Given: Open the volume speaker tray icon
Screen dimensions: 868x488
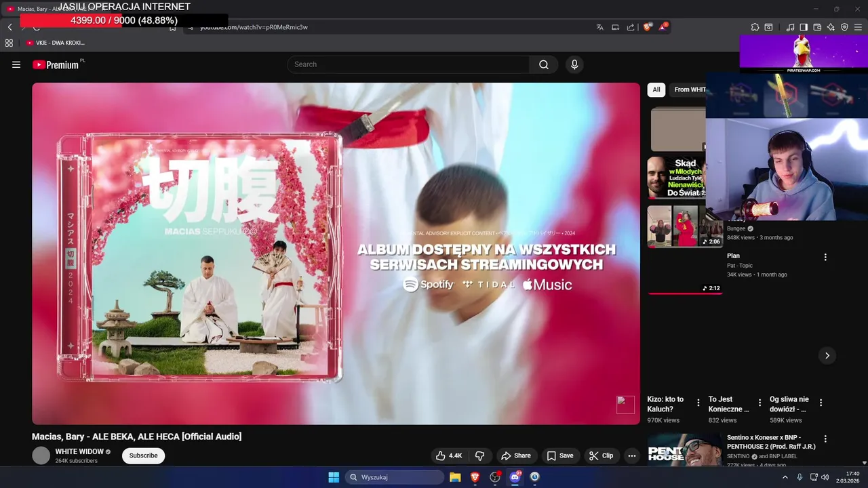Looking at the screenshot, I should pos(825,477).
